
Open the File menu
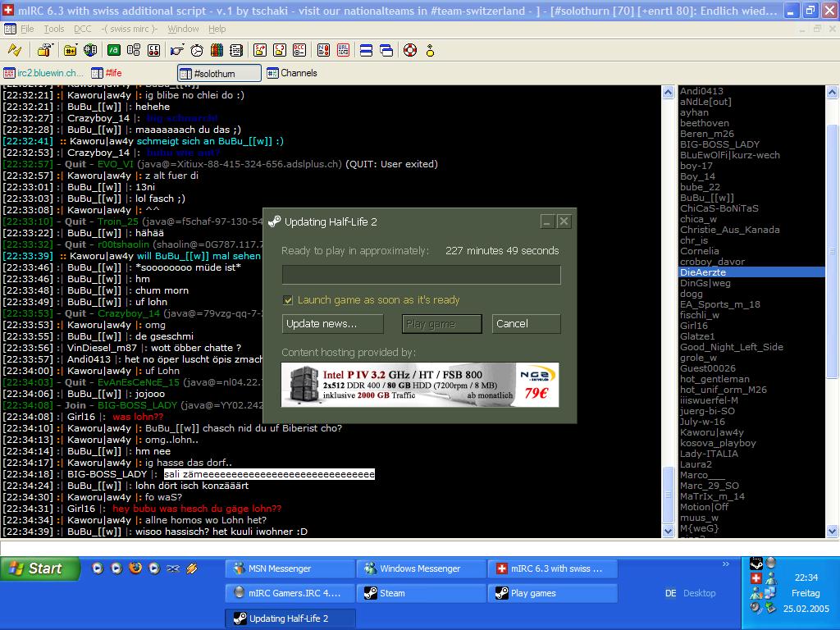[27, 29]
